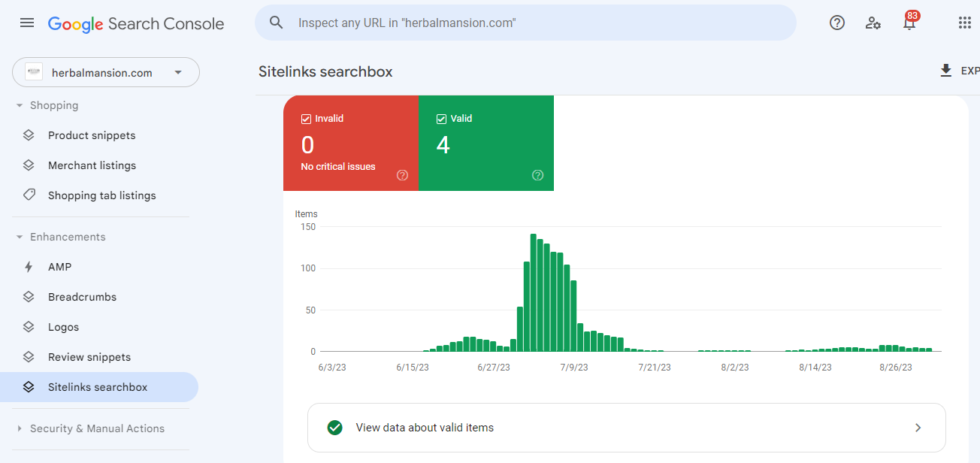Click the Google Search Console logo
980x463 pixels.
click(x=136, y=23)
